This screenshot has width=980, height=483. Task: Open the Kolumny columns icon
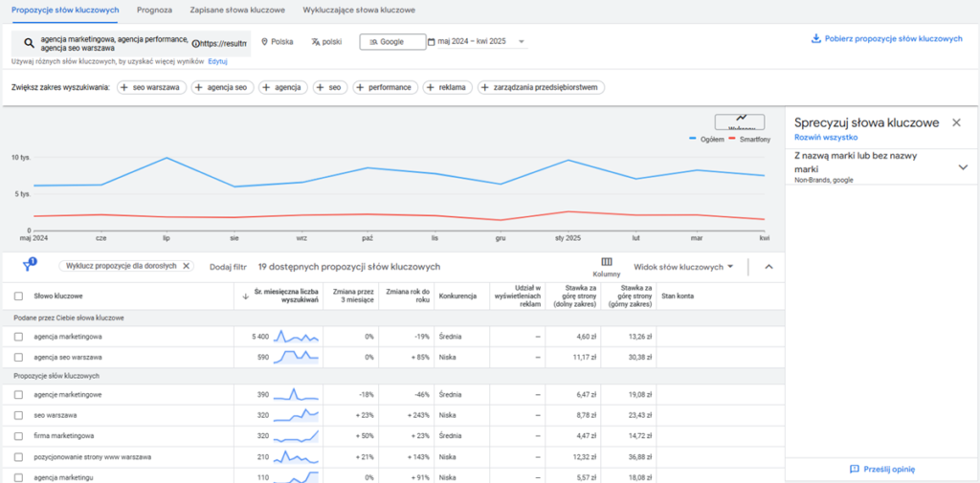(x=606, y=261)
